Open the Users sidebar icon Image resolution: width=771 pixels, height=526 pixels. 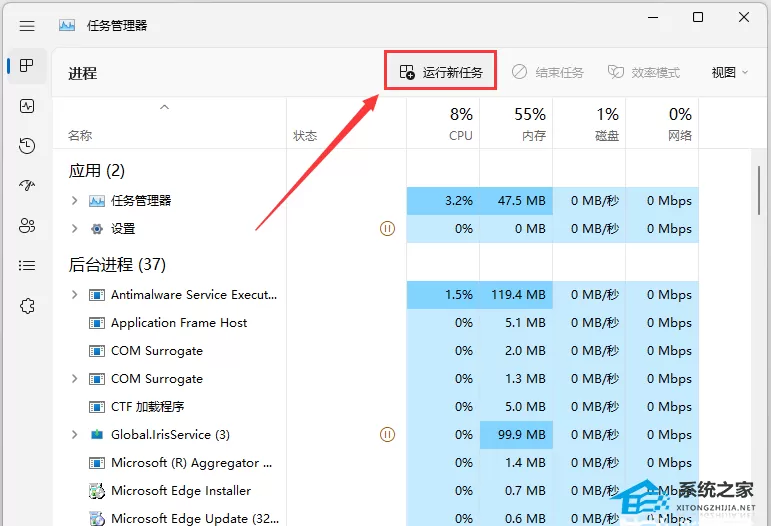pyautogui.click(x=27, y=226)
